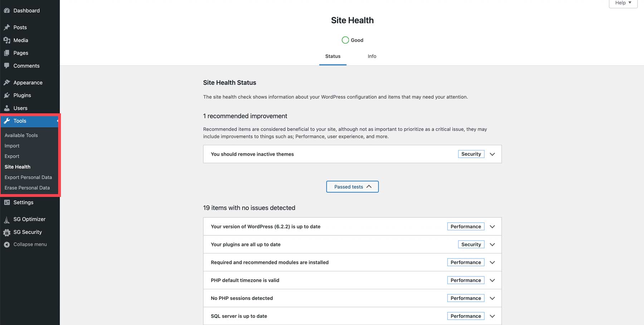The height and width of the screenshot is (325, 644).
Task: Expand 'SQL server is up to date' row
Action: 492,316
